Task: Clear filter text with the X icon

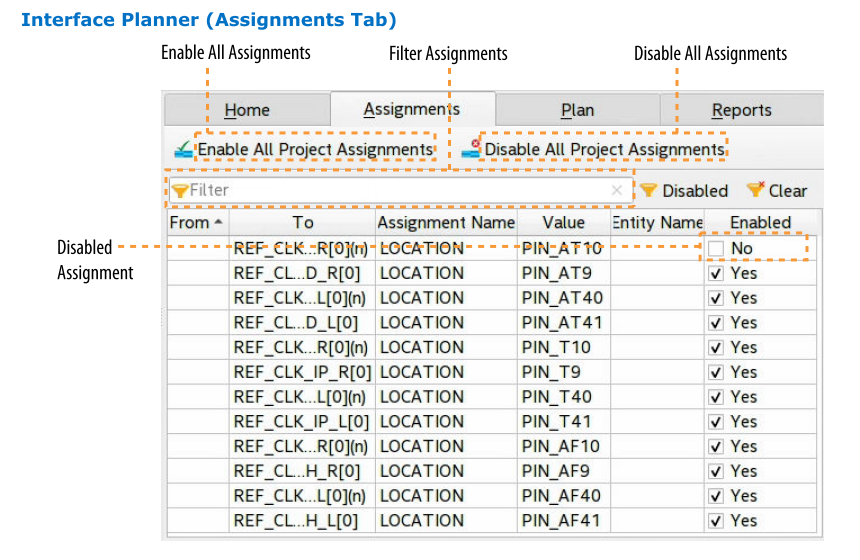Action: click(617, 190)
